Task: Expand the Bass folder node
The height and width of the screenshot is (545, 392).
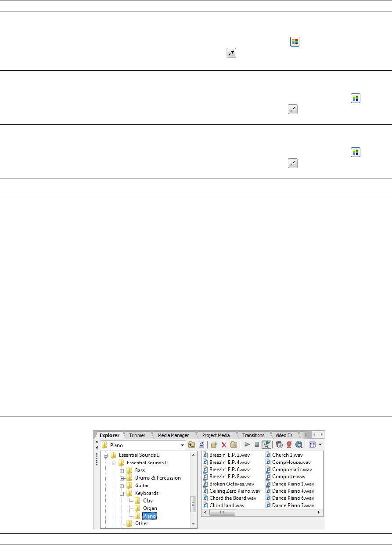Action: 122,470
